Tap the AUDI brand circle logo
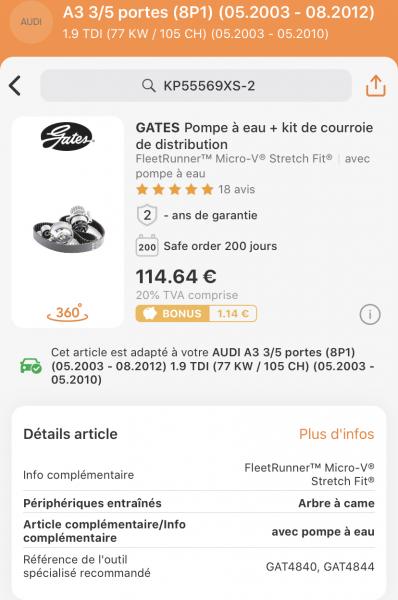 [x=31, y=22]
